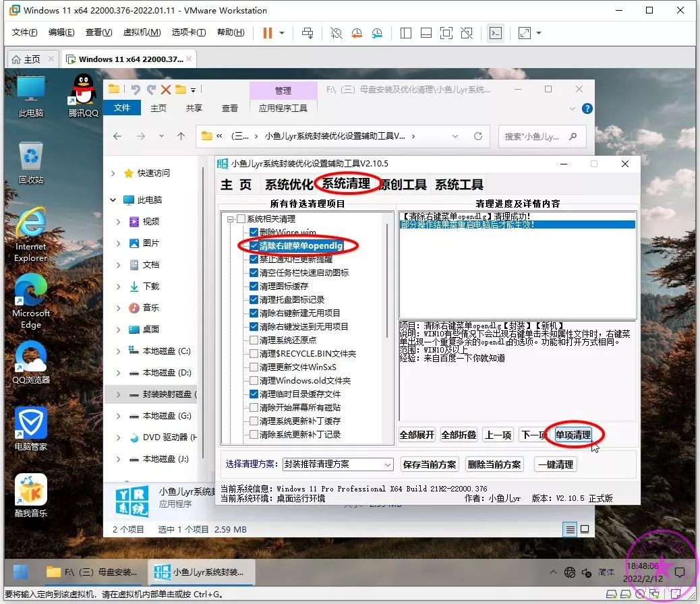Click the send Ctrl+Alt+Del toolbar icon
The width and height of the screenshot is (700, 604).
[308, 32]
